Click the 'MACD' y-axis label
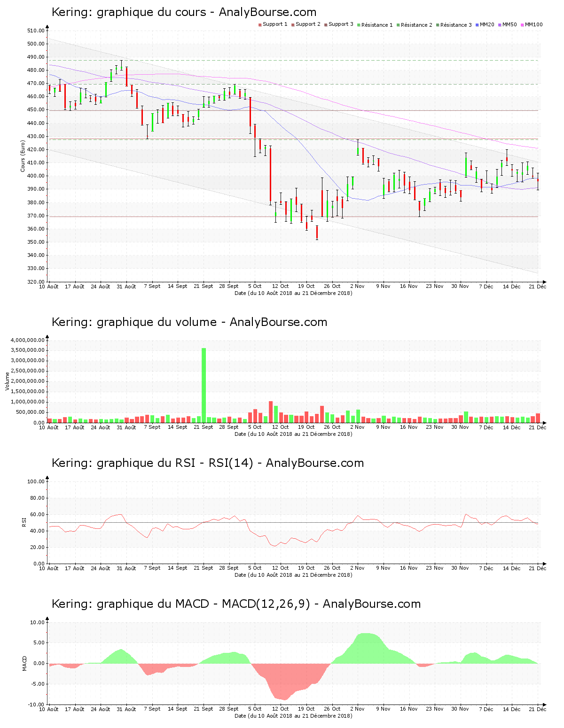The width and height of the screenshot is (564, 728). pyautogui.click(x=24, y=663)
